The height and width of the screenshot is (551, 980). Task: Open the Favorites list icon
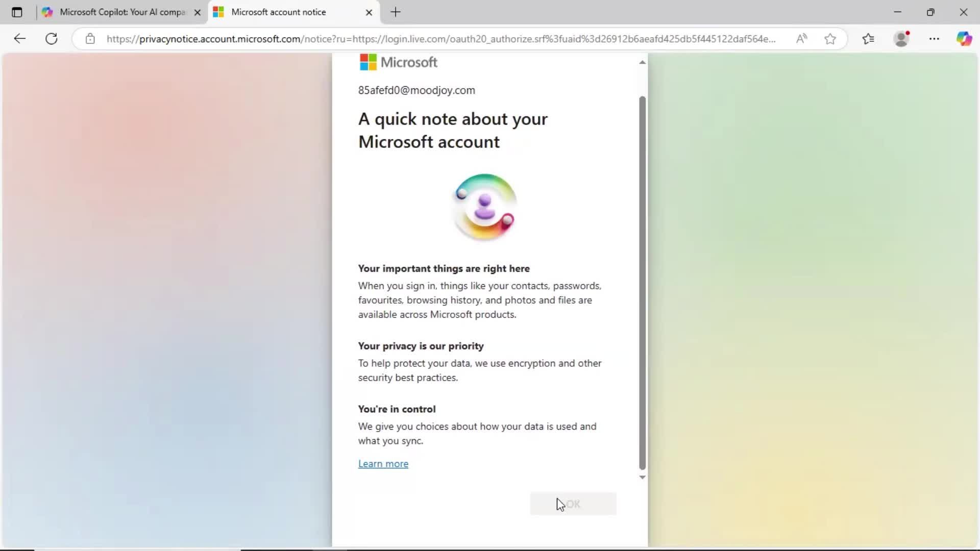tap(868, 39)
